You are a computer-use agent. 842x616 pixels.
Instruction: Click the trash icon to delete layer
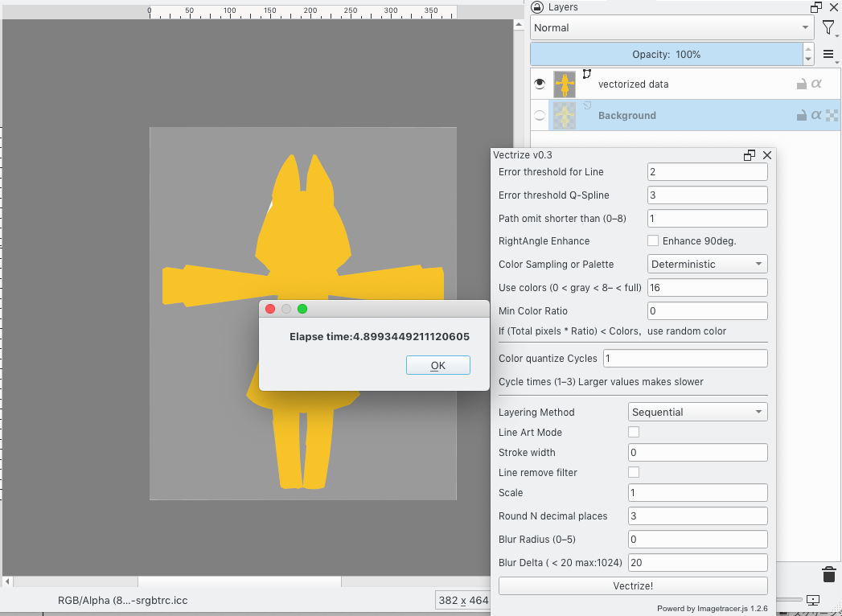click(x=828, y=574)
